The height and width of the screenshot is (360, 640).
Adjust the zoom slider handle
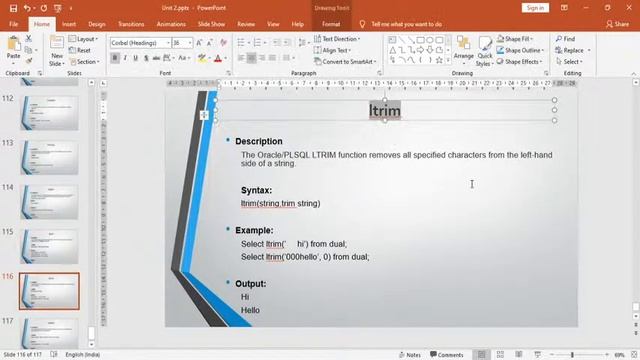click(x=572, y=355)
